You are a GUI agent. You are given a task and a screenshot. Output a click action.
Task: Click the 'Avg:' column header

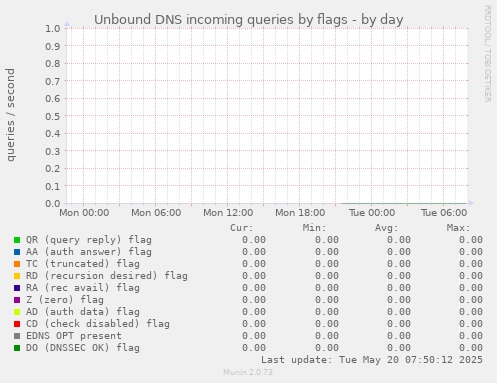387,228
